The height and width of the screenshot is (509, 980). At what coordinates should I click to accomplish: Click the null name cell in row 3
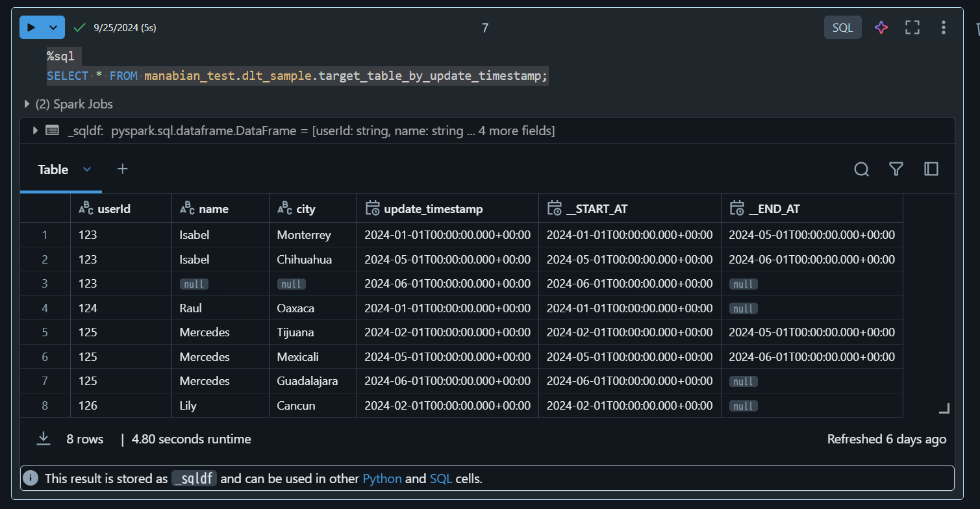(220, 283)
